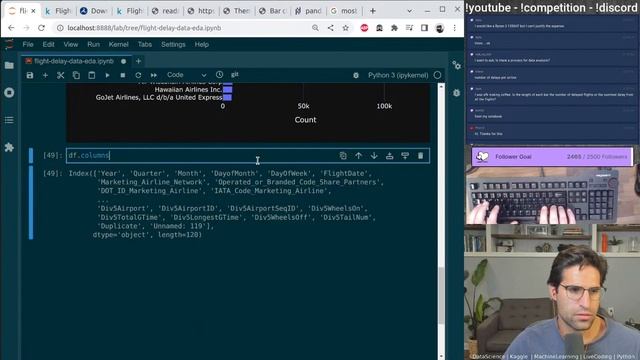Screen dimensions: 640x360
Task: Click the Follower Goal progress bar
Action: click(552, 156)
